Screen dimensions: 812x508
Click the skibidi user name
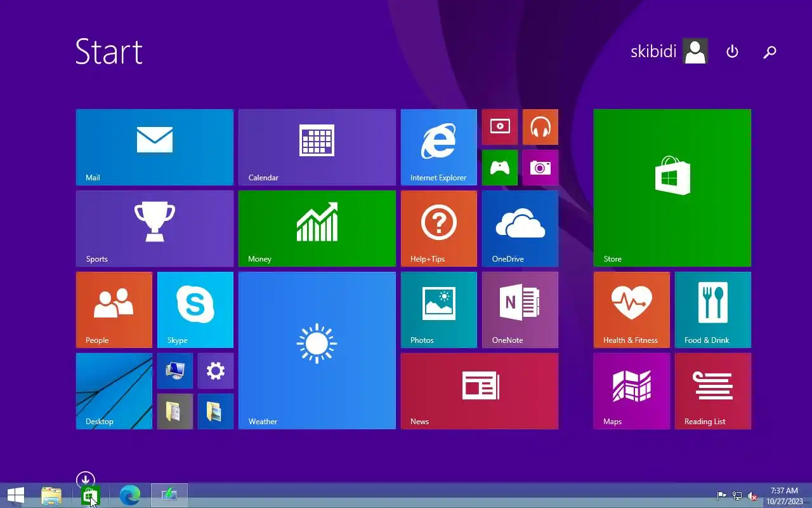pyautogui.click(x=653, y=51)
